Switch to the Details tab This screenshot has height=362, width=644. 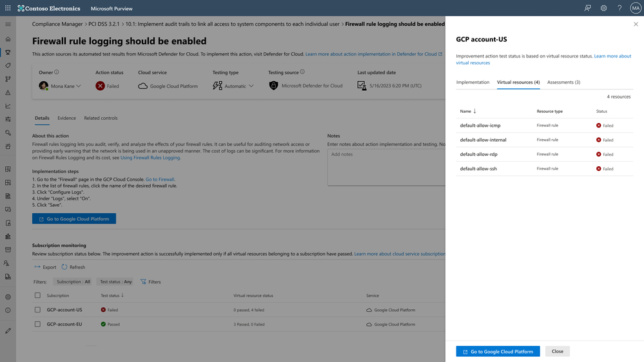(x=42, y=119)
